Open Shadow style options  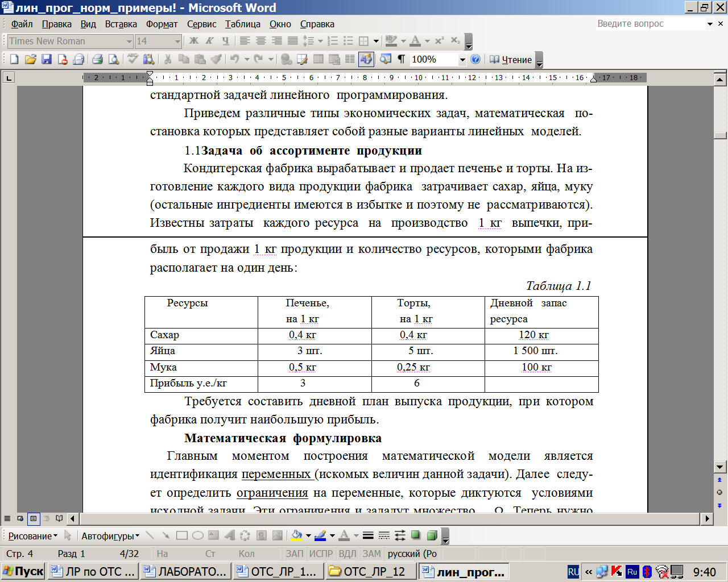pyautogui.click(x=416, y=535)
